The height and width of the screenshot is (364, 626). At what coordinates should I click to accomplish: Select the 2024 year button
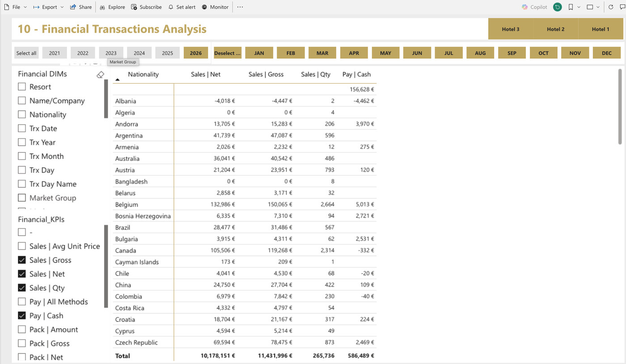pos(139,53)
